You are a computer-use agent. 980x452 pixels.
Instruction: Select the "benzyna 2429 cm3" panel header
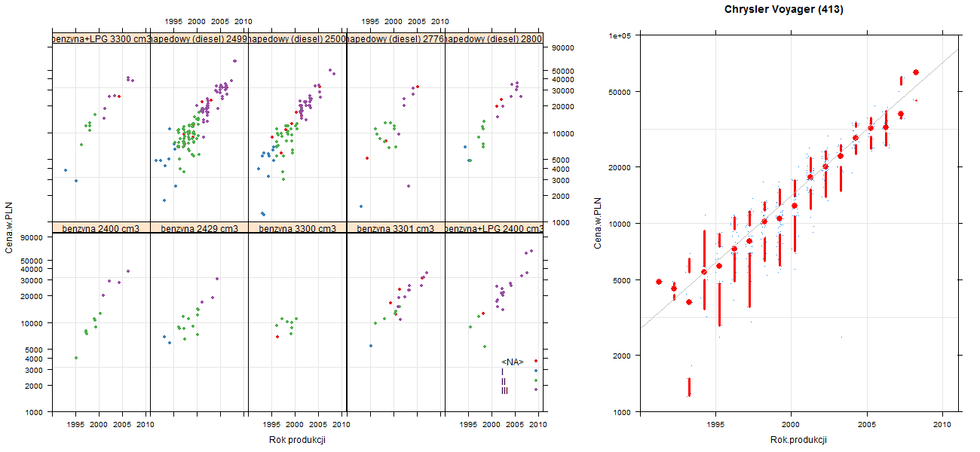pos(199,228)
